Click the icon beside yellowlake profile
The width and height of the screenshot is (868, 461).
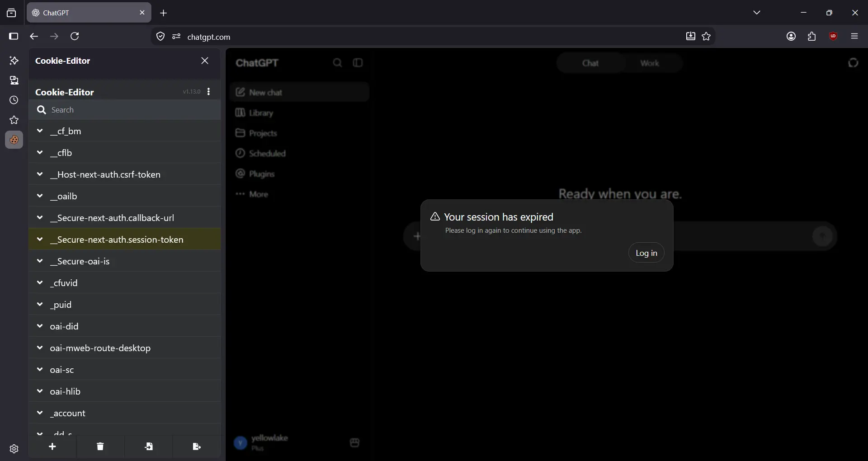[x=354, y=443]
